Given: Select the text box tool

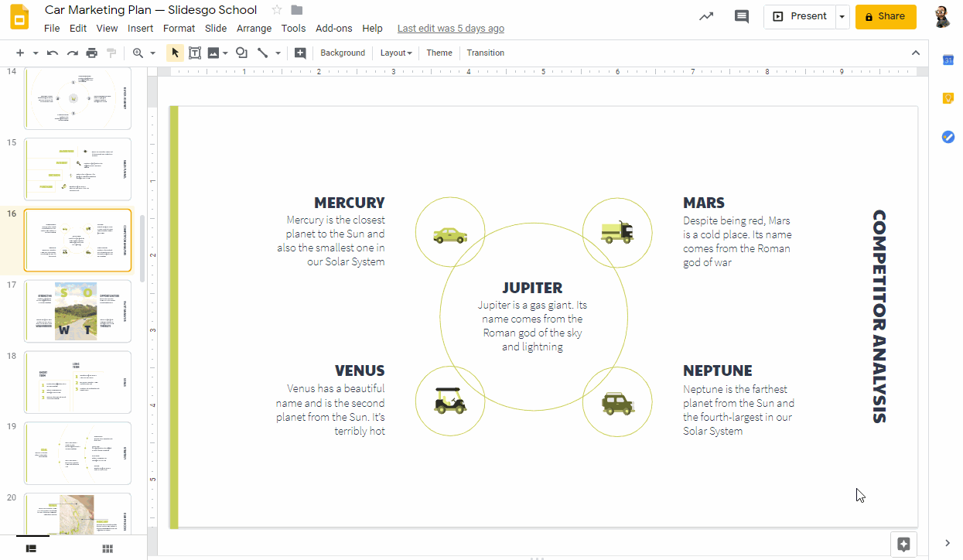Looking at the screenshot, I should [194, 53].
